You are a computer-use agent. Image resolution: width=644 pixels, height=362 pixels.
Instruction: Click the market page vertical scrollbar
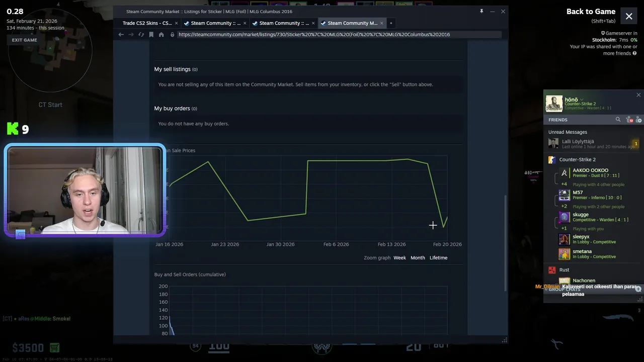click(x=505, y=243)
